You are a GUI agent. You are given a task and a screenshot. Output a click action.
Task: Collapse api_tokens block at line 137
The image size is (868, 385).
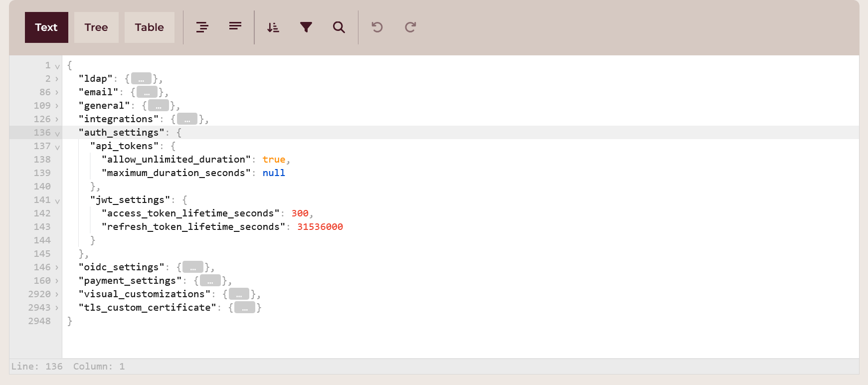(x=57, y=147)
